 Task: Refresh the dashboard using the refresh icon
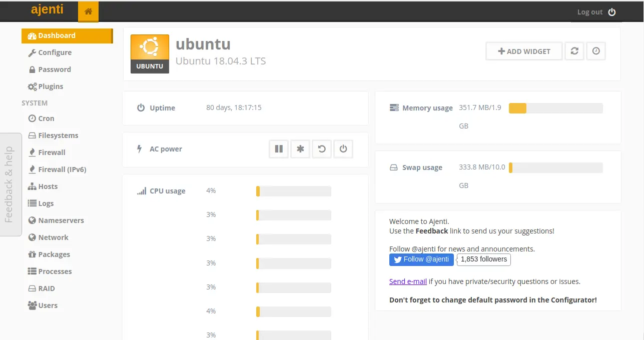tap(574, 51)
